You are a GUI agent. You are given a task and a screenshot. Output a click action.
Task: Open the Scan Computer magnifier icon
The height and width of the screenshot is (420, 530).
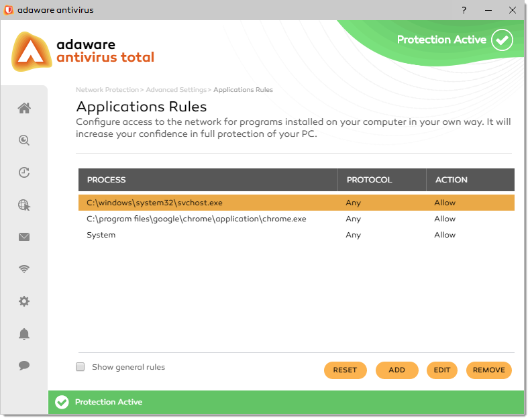click(x=24, y=140)
